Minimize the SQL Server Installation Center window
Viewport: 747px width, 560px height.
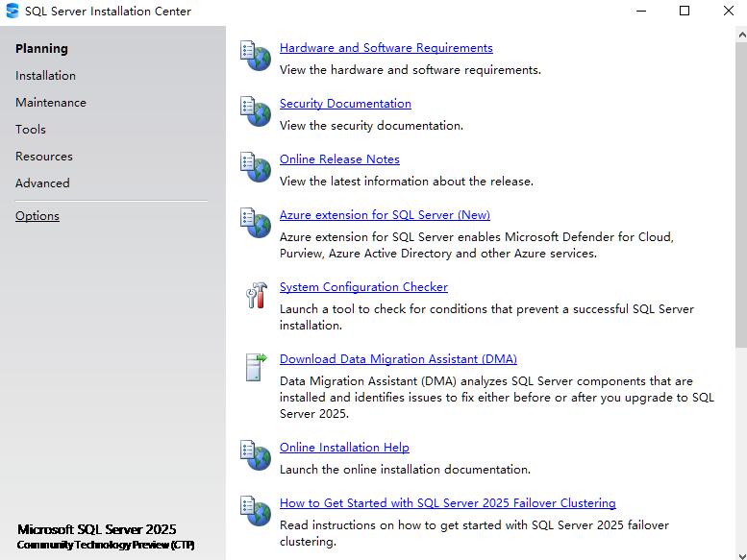pos(641,11)
